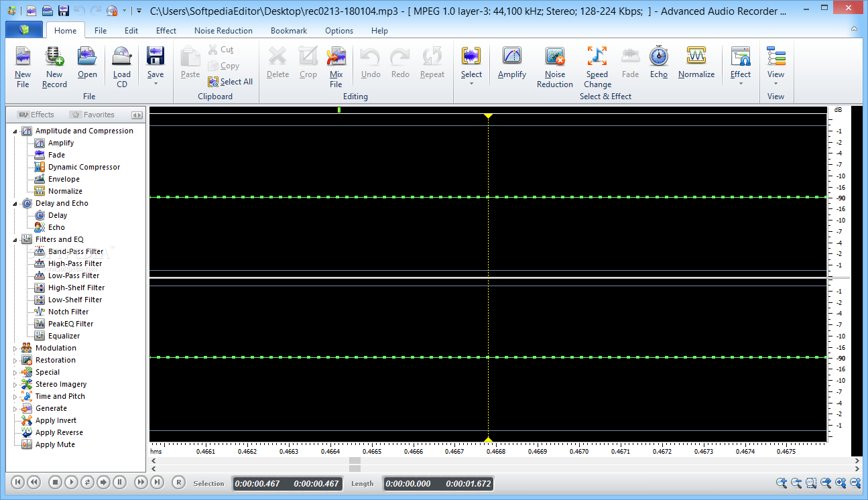Collapse the Amplitude and Compression tree node
Image resolution: width=868 pixels, height=500 pixels.
[x=15, y=131]
